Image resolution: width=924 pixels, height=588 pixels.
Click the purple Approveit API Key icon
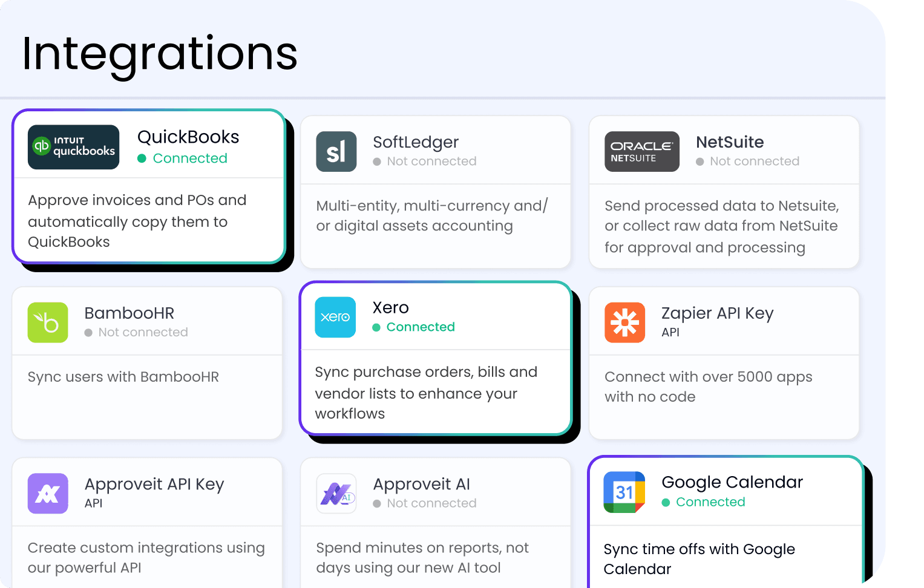pyautogui.click(x=48, y=494)
